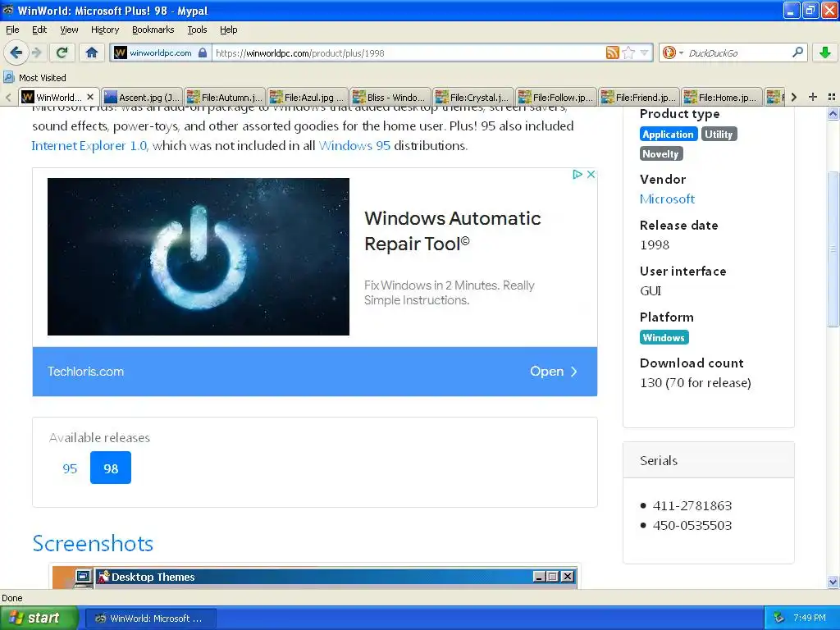
Task: Select the 95 release
Action: coord(70,468)
